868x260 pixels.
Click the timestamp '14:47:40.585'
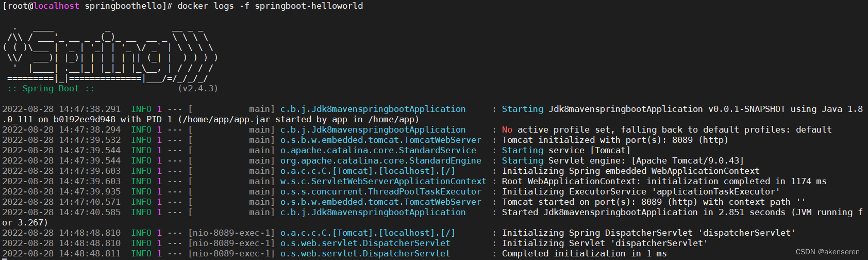click(90, 213)
